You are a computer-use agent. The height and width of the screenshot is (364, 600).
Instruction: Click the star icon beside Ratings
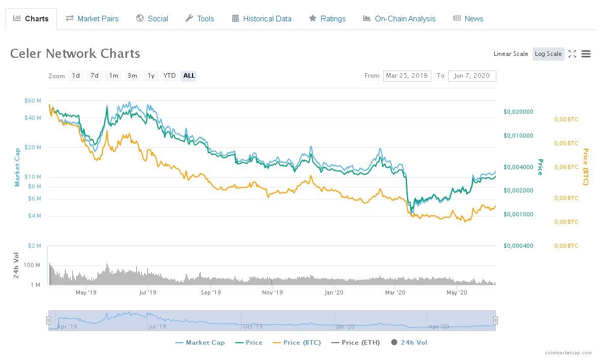(x=312, y=18)
